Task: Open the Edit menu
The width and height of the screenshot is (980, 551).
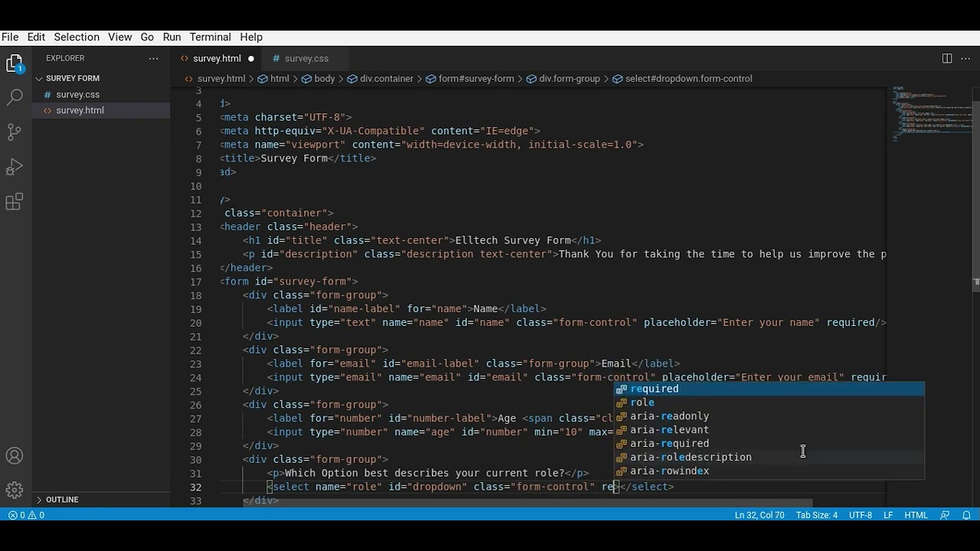Action: [36, 37]
